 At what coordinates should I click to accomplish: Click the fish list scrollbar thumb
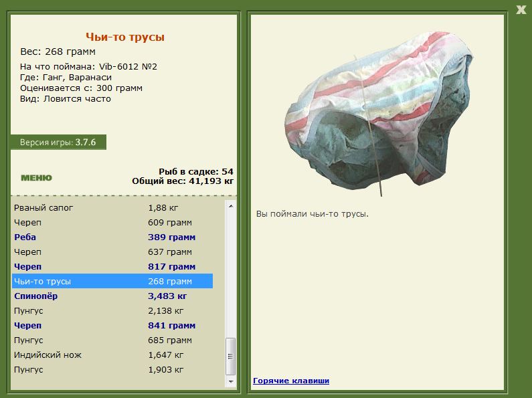tap(231, 357)
